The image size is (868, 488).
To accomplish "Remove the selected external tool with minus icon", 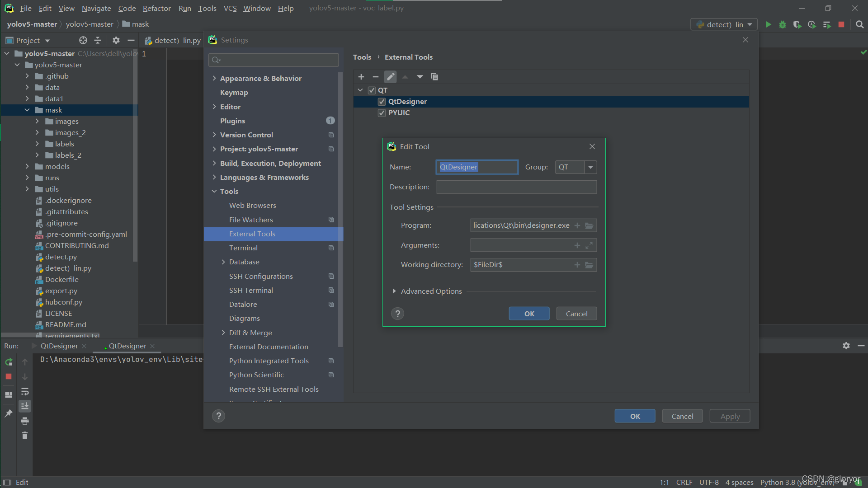I will click(376, 77).
